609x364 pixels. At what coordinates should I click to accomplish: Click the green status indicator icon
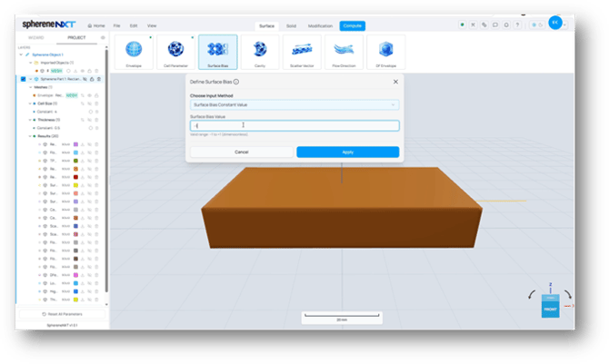pyautogui.click(x=462, y=25)
